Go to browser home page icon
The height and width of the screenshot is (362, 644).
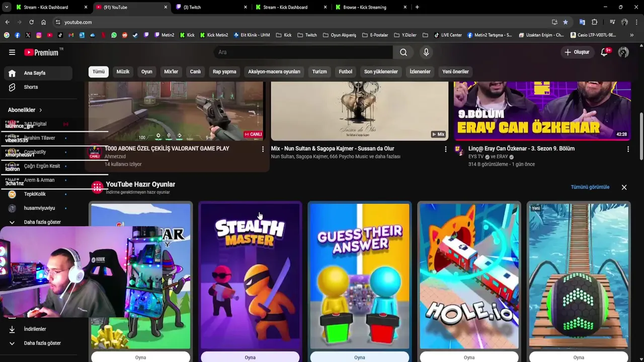pos(44,22)
